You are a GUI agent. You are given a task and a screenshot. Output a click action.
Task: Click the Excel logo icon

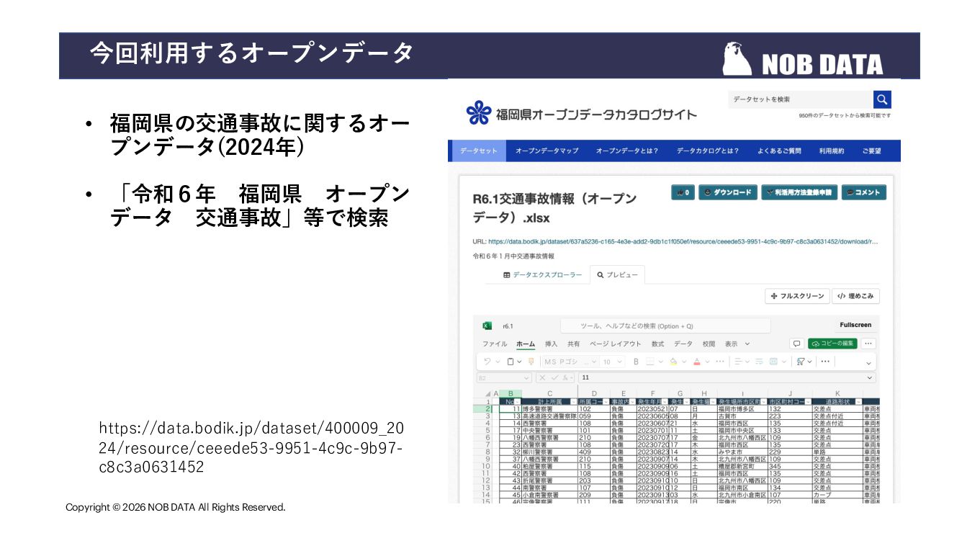[487, 326]
